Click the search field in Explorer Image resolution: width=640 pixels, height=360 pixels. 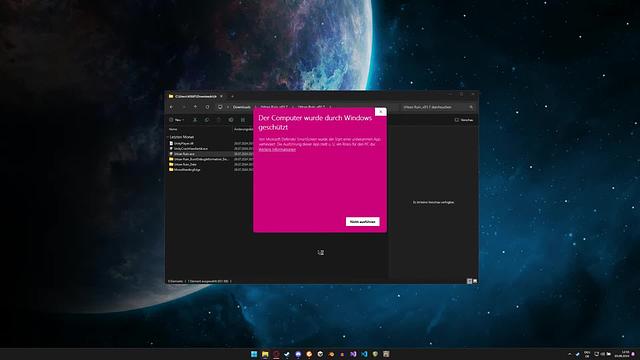coord(438,107)
